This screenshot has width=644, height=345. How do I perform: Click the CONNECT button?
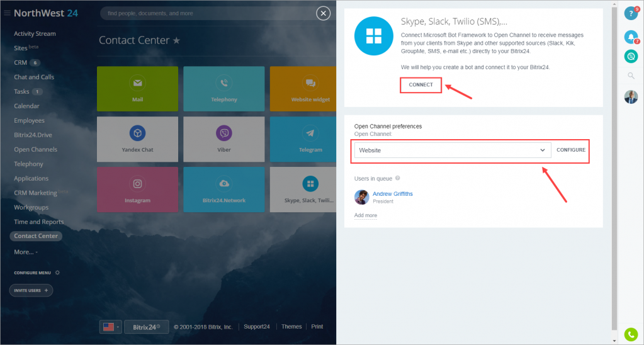(x=421, y=85)
